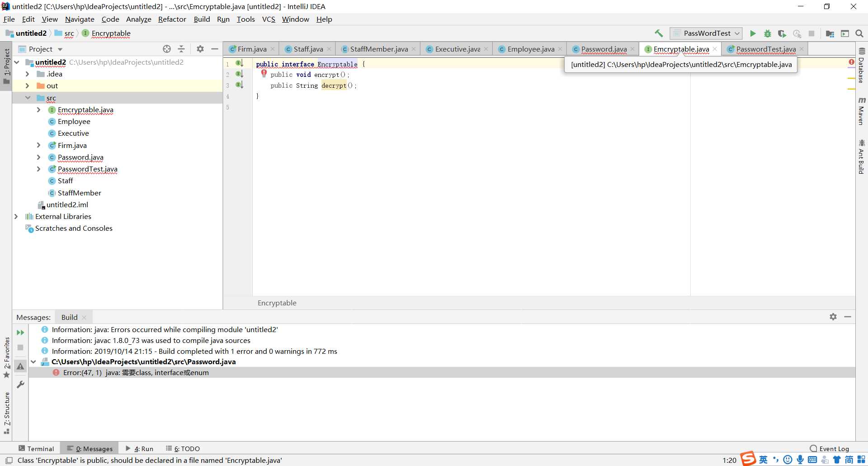Toggle the Structure side tab

tap(6, 413)
